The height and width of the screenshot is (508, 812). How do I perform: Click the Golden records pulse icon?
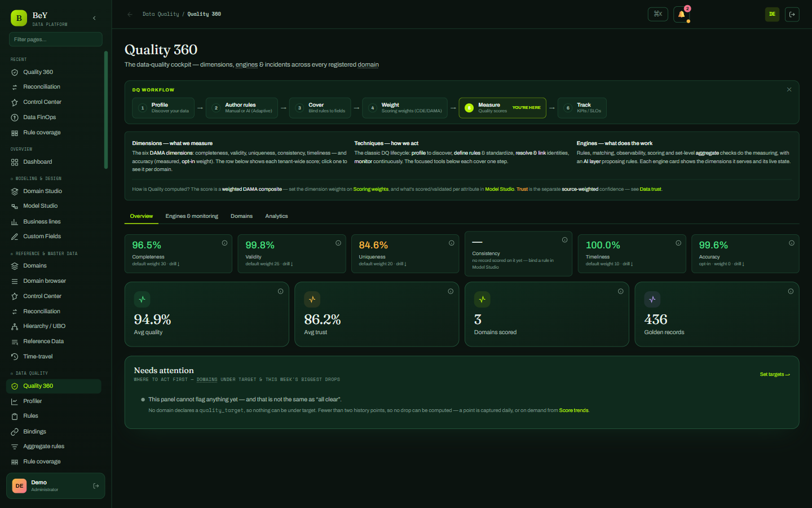(652, 299)
